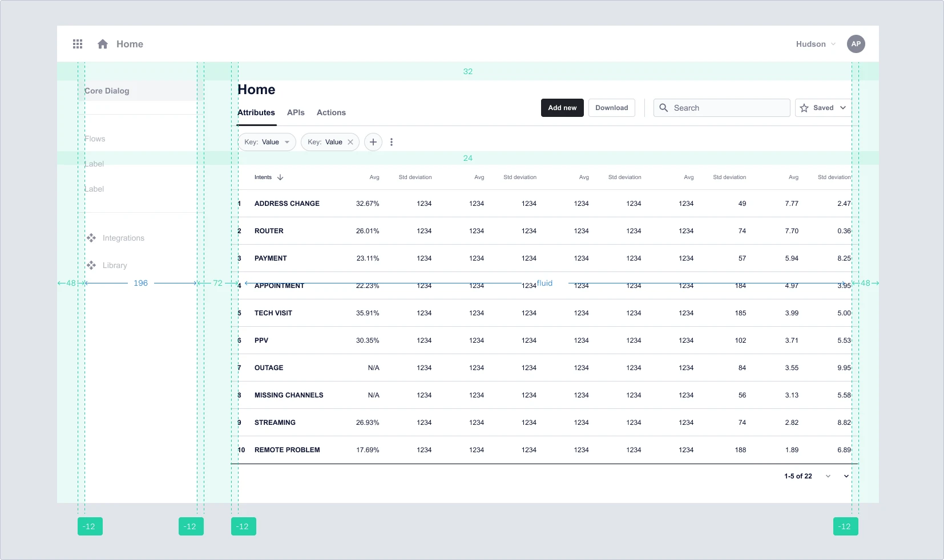Viewport: 944px width, 560px height.
Task: Sort by Intents column arrow
Action: (280, 177)
